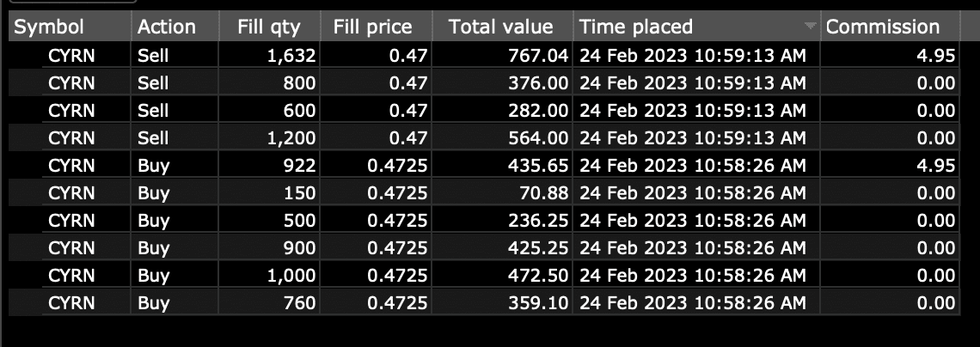
Task: Click the Fill price column header
Action: 373,27
